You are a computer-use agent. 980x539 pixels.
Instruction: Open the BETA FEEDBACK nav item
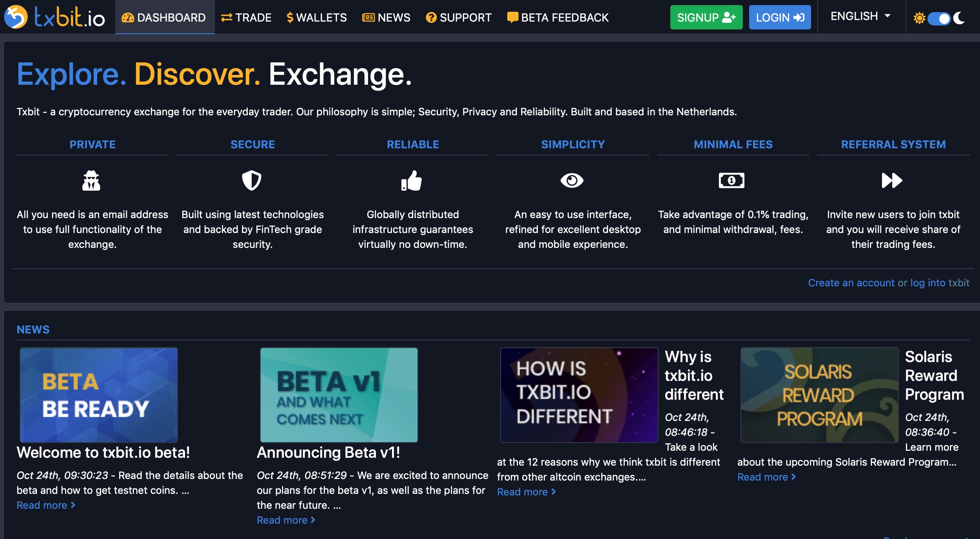click(558, 18)
